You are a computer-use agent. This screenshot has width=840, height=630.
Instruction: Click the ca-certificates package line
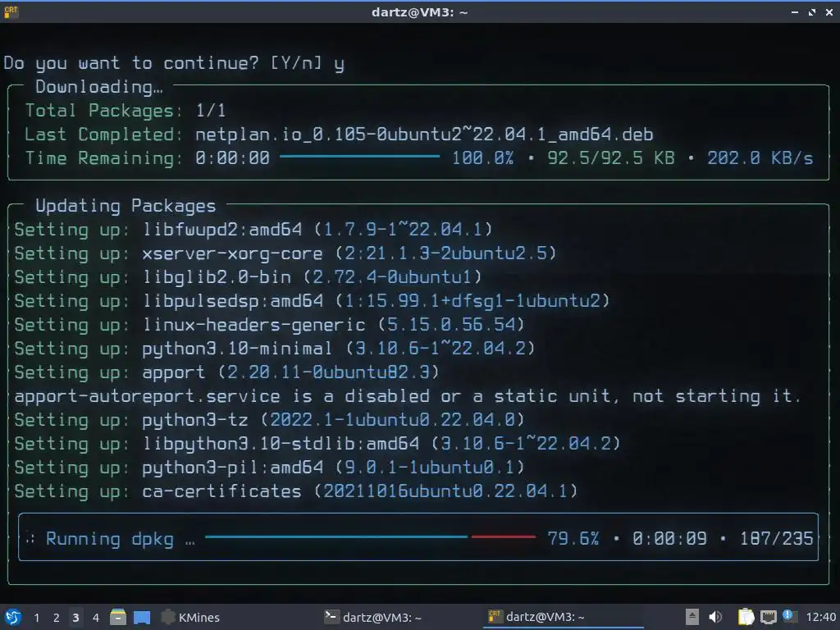(x=295, y=491)
